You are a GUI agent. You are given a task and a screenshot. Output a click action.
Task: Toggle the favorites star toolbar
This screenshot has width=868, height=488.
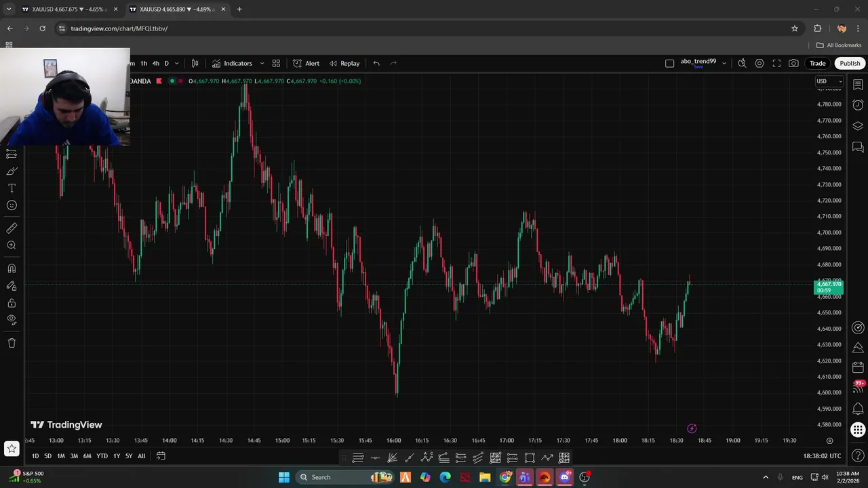12,448
